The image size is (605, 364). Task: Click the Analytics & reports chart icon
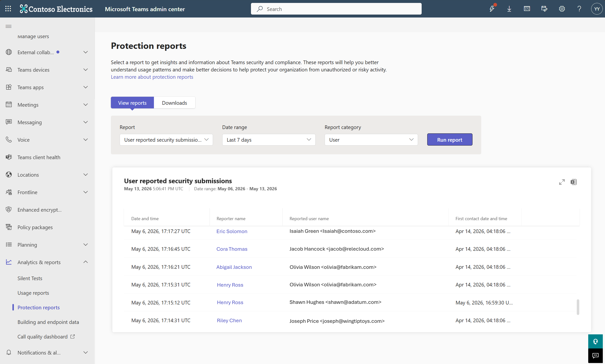coord(9,262)
